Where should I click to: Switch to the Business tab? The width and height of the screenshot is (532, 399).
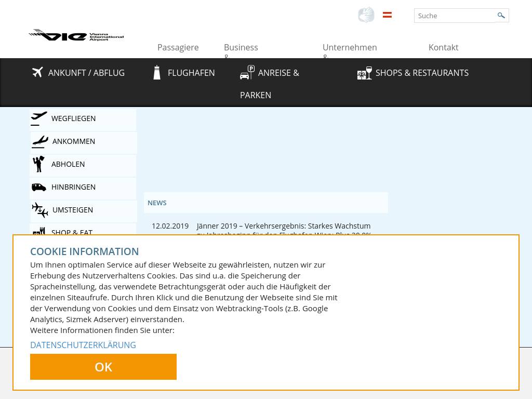click(241, 47)
